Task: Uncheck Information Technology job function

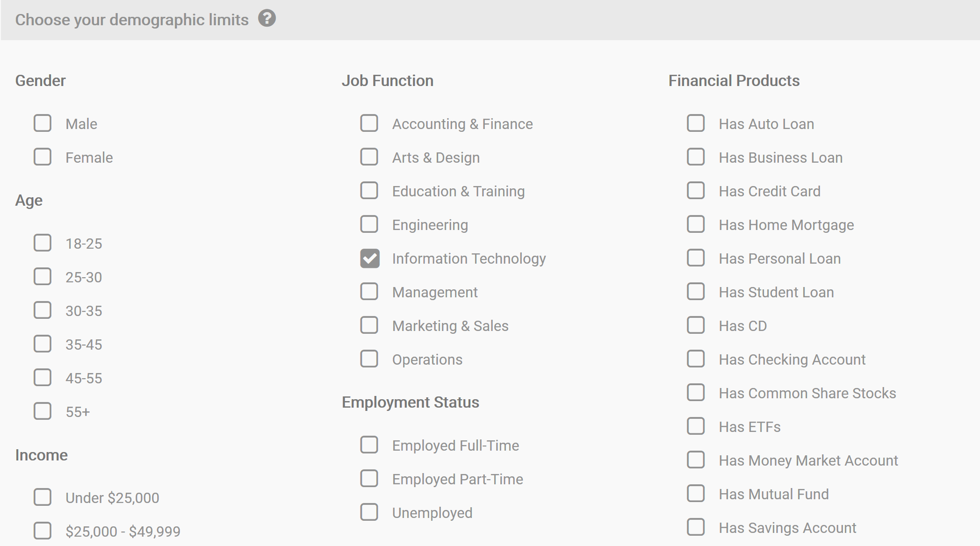Action: click(369, 258)
